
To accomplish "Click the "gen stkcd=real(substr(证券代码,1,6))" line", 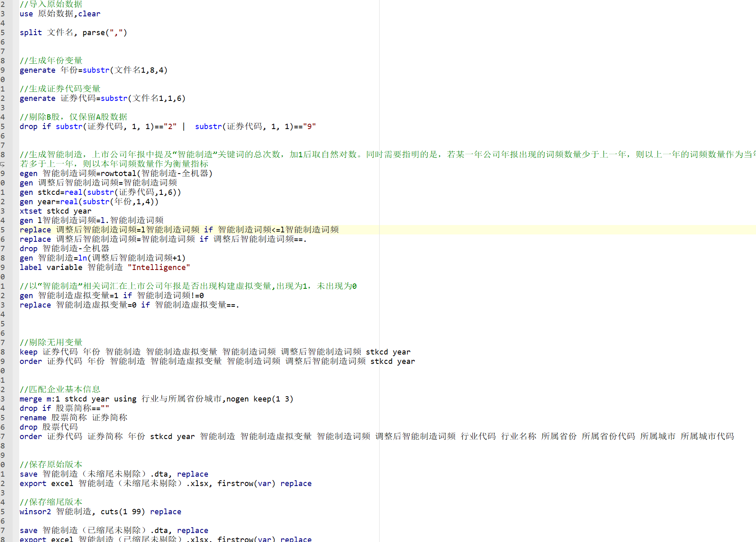I will point(101,192).
